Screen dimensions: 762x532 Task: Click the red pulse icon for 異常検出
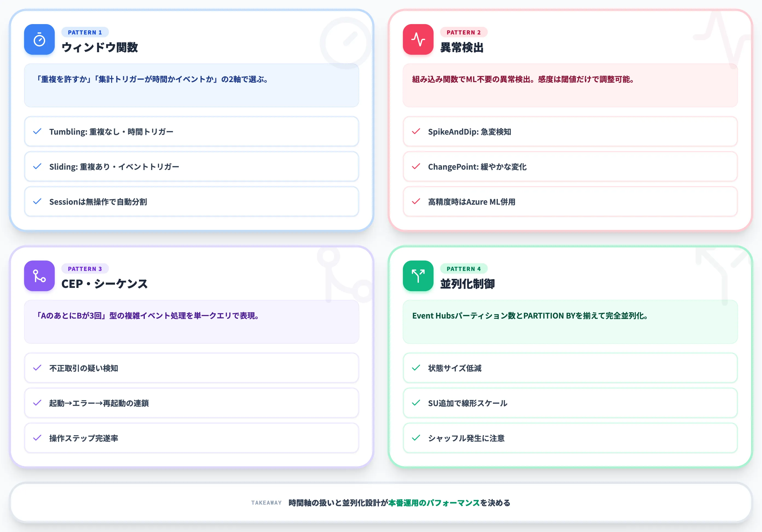click(x=418, y=39)
